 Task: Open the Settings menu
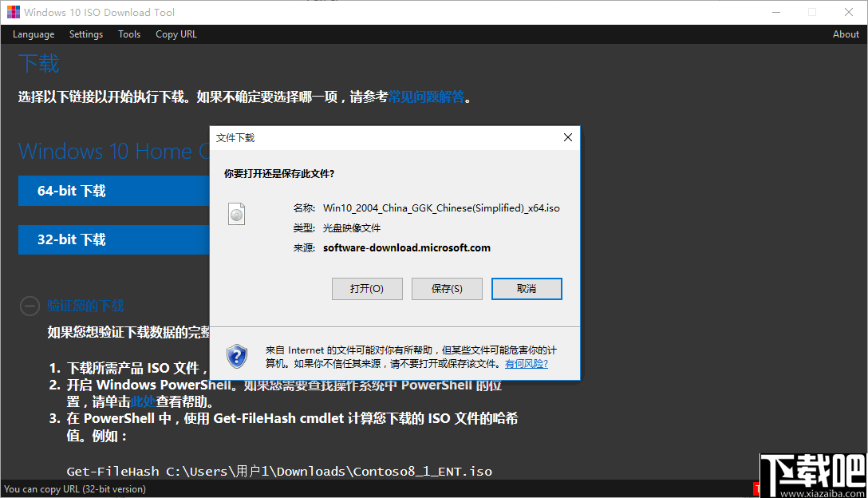[x=86, y=34]
